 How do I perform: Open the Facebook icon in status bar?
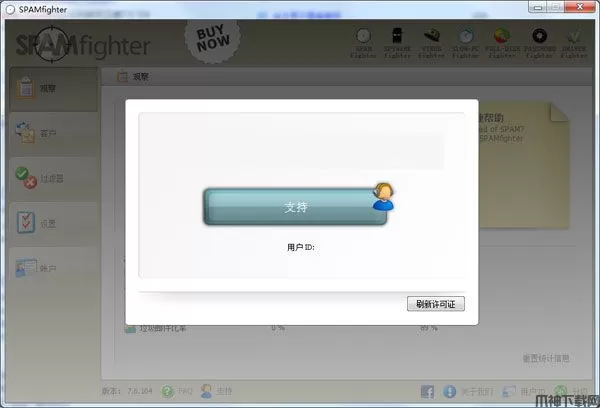coord(427,392)
